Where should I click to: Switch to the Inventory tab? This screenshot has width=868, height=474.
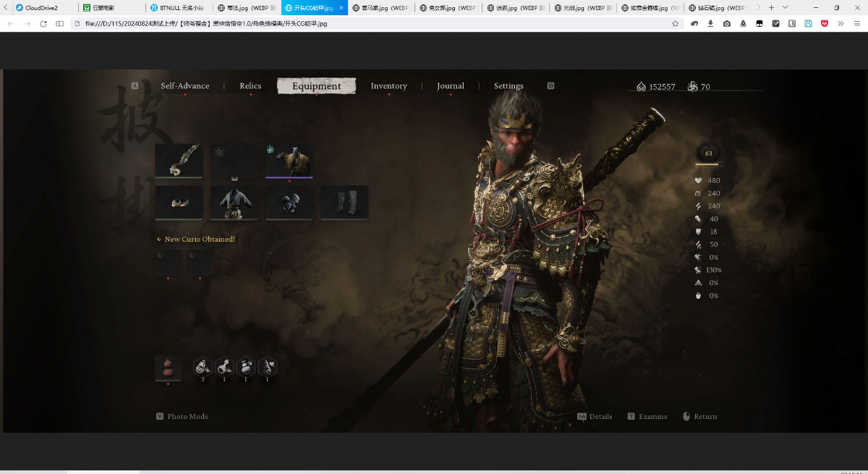pos(388,86)
